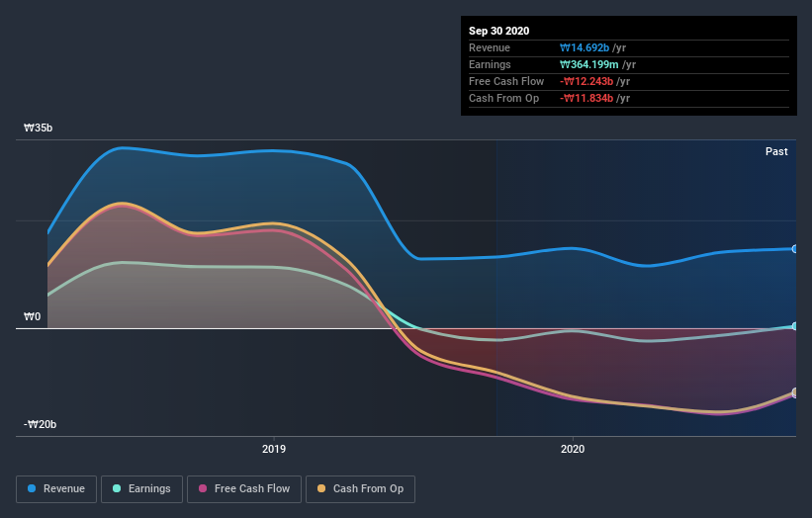Click the blue Revenue legend dot
The width and height of the screenshot is (812, 518).
tap(32, 488)
